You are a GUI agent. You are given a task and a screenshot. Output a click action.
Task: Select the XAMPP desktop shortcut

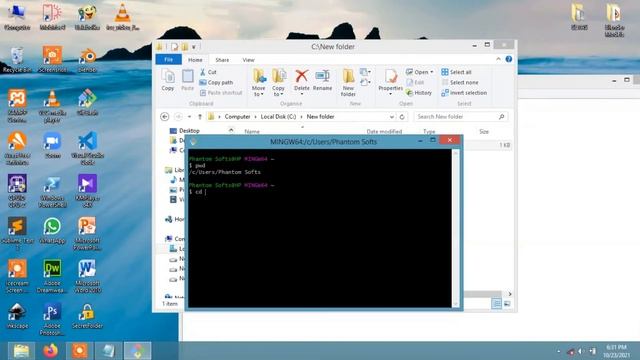[17, 107]
